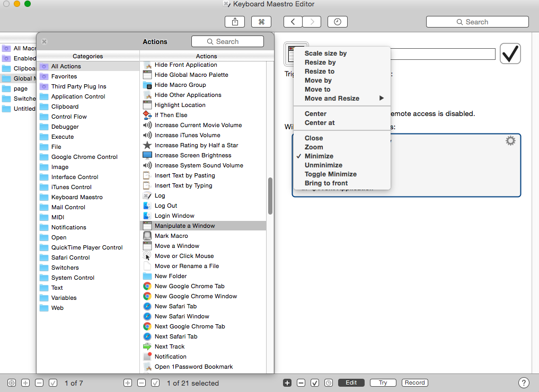
Task: Click the Actions list vertical scrollbar
Action: click(x=270, y=196)
